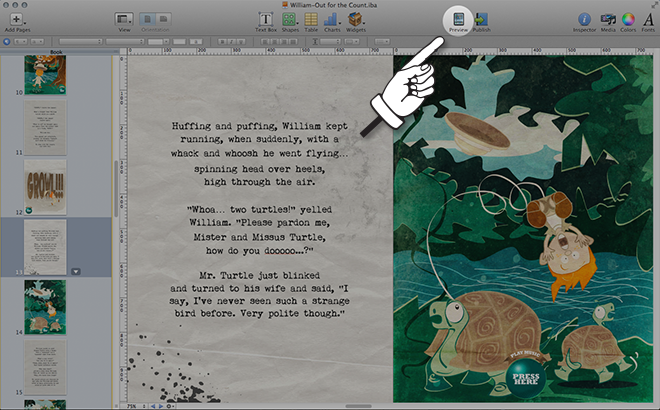Click the PRESS HERE music button
The image size is (660, 410).
[526, 378]
